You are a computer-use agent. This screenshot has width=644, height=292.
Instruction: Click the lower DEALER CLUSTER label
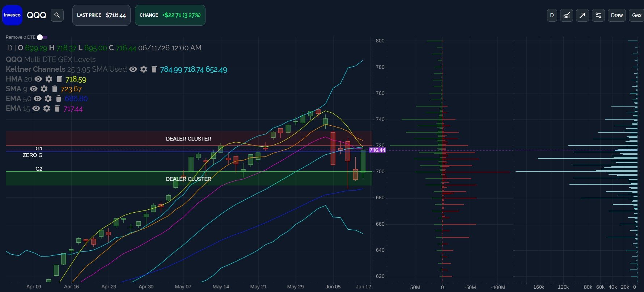(x=188, y=179)
